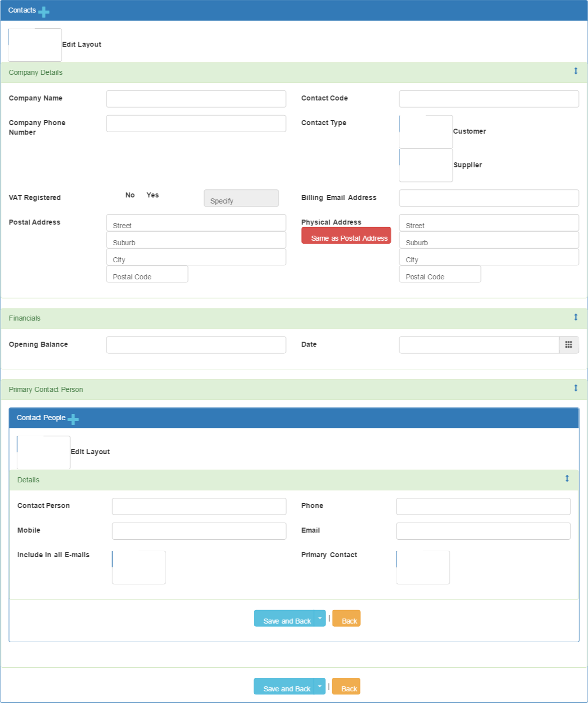Image resolution: width=588 pixels, height=713 pixels.
Task: Click the Company Details section title
Action: tap(36, 72)
